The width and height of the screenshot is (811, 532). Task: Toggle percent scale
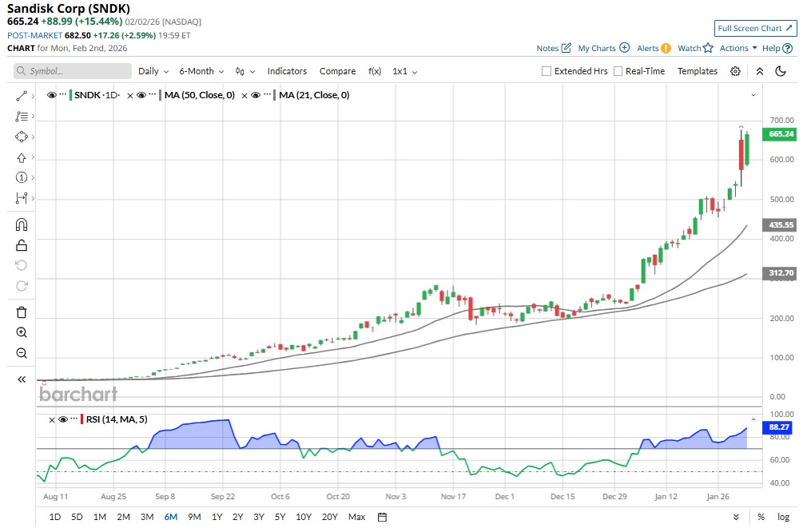click(x=761, y=517)
